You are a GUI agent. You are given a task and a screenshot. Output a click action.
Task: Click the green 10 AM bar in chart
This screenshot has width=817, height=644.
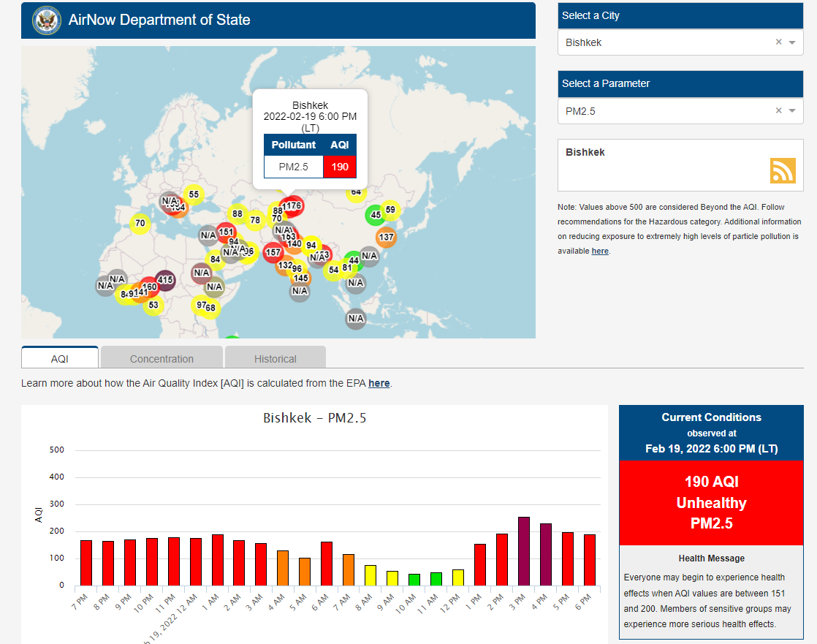[x=414, y=579]
